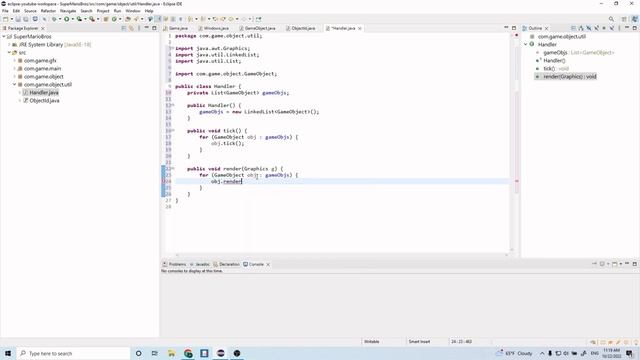Open the New file dropdown arrow
This screenshot has height=360, width=640.
[11, 19]
